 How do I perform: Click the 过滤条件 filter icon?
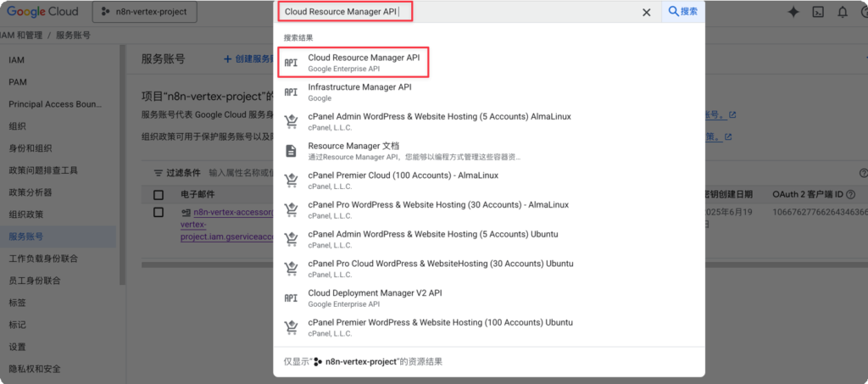(158, 172)
